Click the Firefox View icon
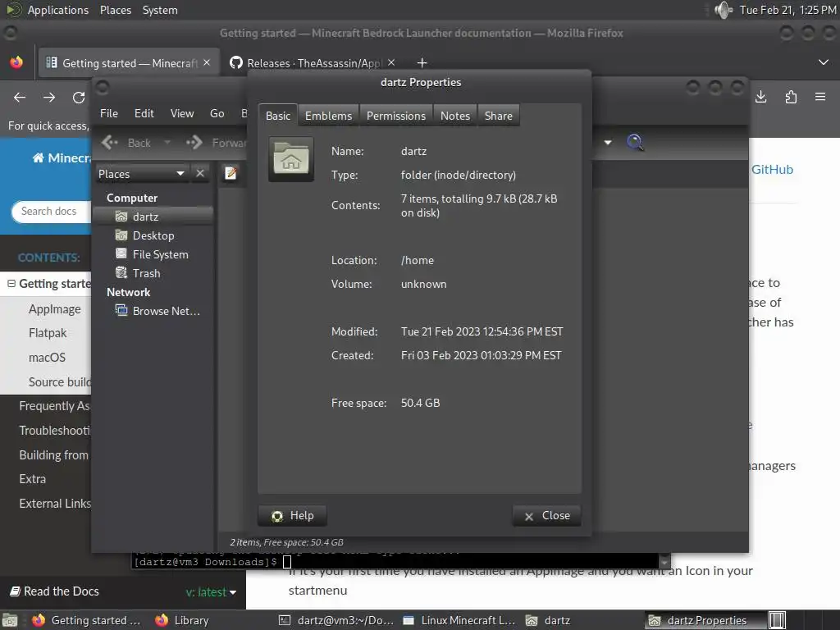Screen dimensions: 840x630 point(16,62)
